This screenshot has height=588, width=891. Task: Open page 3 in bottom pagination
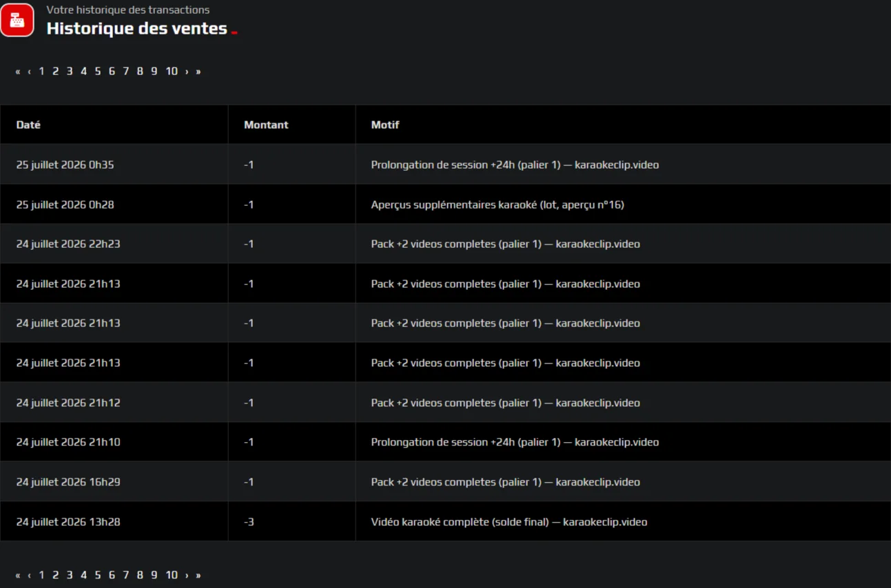point(70,575)
